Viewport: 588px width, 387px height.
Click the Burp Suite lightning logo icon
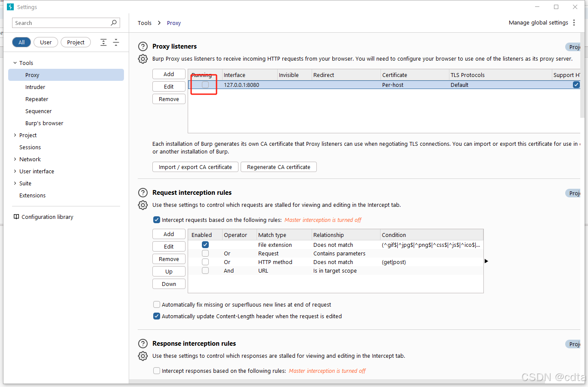click(10, 7)
